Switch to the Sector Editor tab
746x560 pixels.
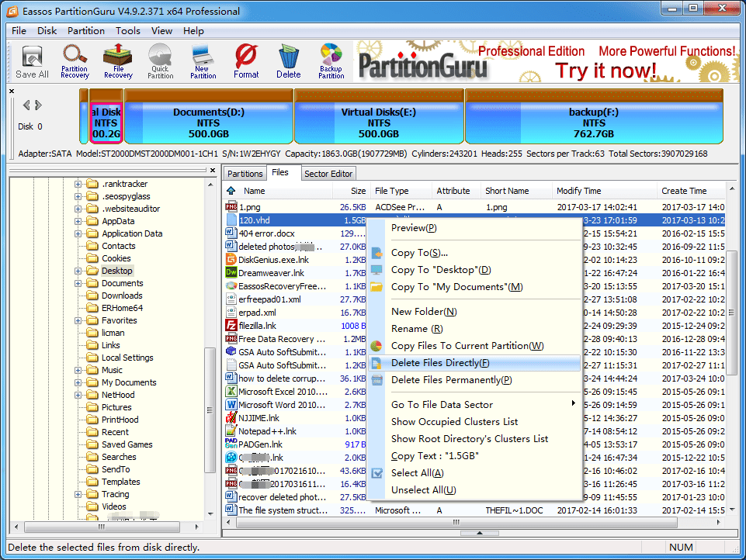pyautogui.click(x=328, y=174)
